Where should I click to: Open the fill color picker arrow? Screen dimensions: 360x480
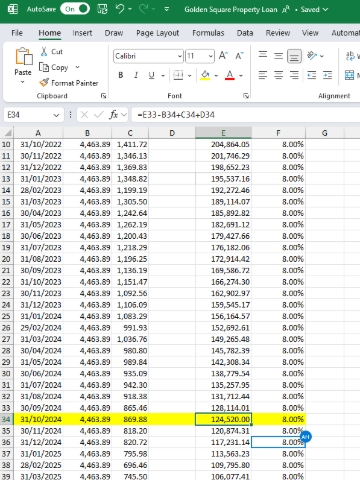click(x=216, y=76)
